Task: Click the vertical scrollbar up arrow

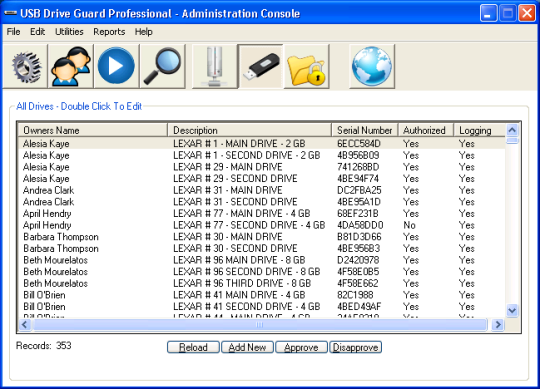Action: [512, 130]
